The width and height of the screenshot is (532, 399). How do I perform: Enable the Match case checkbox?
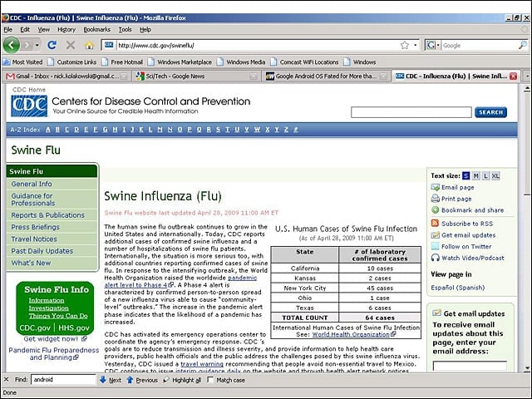coord(210,380)
